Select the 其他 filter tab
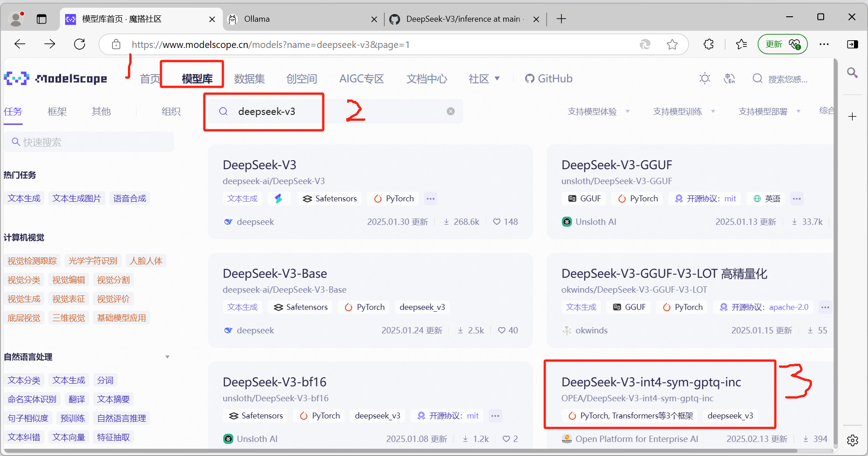 click(x=101, y=111)
